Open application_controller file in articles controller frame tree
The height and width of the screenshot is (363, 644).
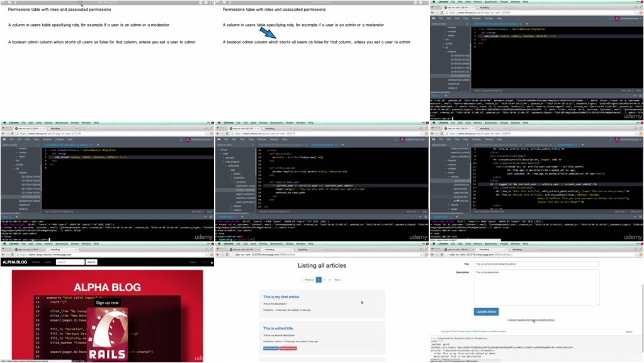[x=246, y=186]
